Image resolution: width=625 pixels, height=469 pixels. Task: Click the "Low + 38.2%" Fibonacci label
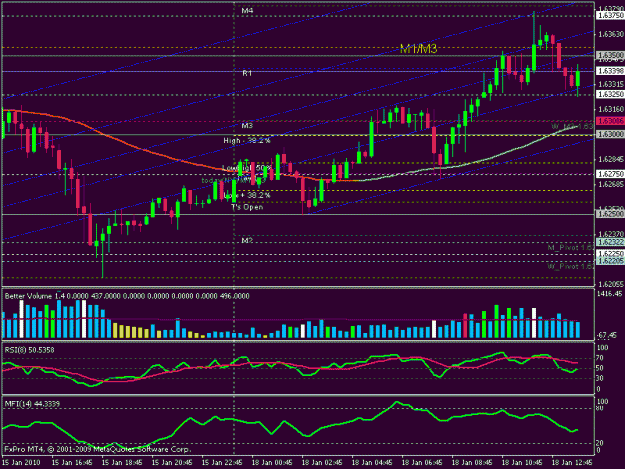pyautogui.click(x=247, y=195)
